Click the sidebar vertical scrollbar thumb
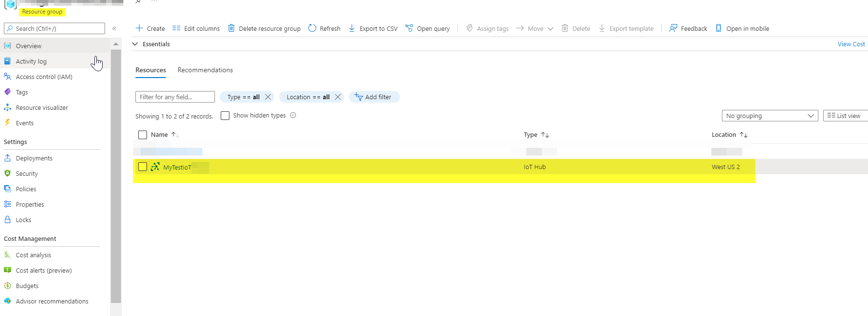Viewport: 868px width, 316px height. 116,176
